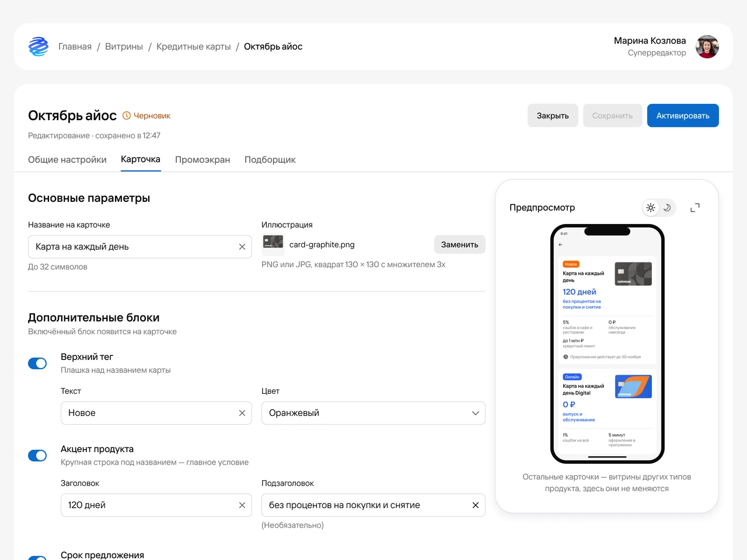Toggle the 'Верхний тег' switch
This screenshot has width=747, height=560.
(x=37, y=363)
